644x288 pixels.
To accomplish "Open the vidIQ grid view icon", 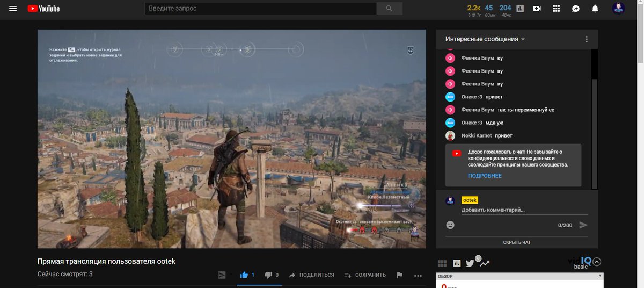I will 442,263.
